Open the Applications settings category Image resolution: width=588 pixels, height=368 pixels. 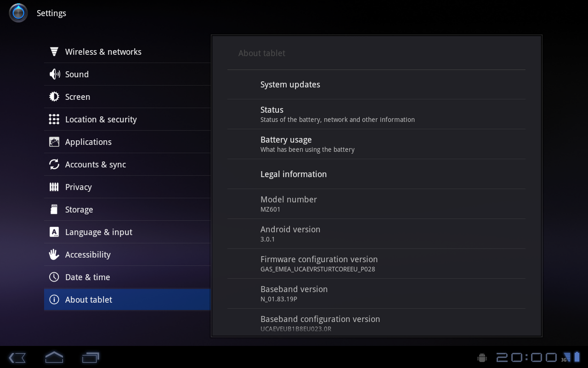pyautogui.click(x=127, y=142)
